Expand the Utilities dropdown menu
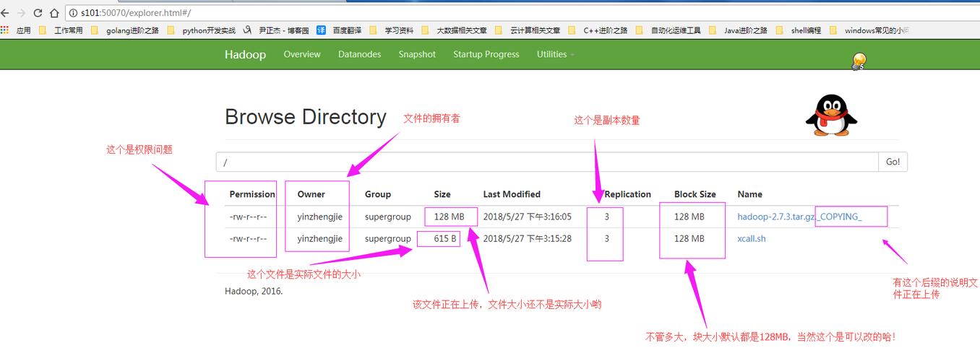 point(555,54)
